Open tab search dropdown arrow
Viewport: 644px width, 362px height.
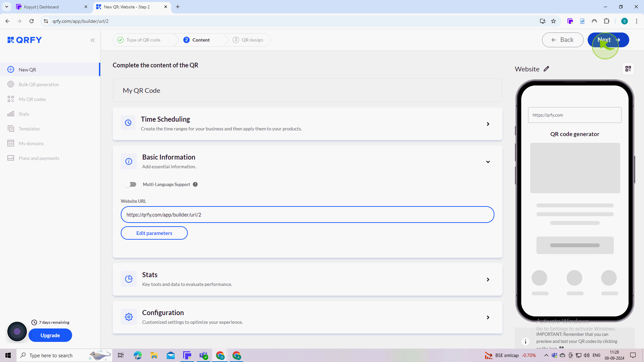7,7
